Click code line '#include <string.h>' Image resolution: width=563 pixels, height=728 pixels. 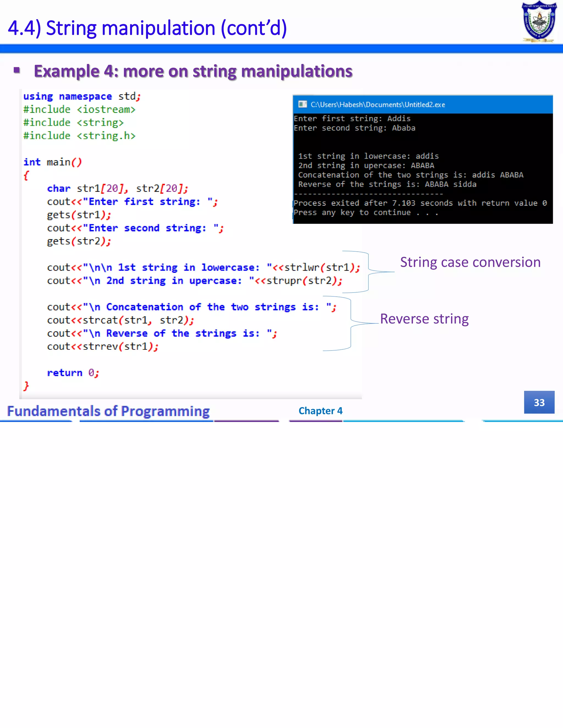click(79, 136)
